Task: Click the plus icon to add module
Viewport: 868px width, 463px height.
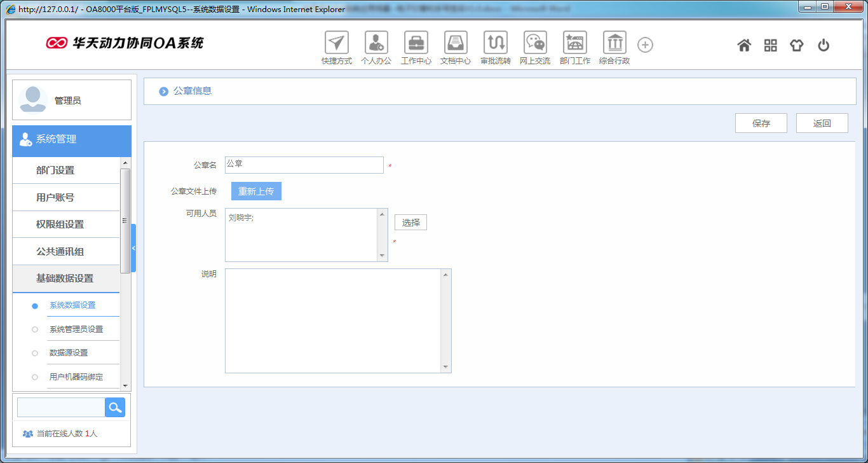Action: click(x=646, y=45)
